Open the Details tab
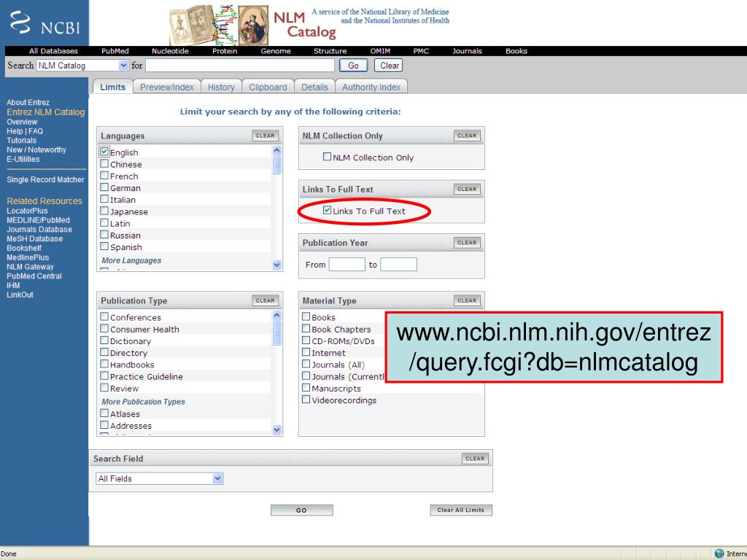This screenshot has width=747, height=560. click(314, 87)
